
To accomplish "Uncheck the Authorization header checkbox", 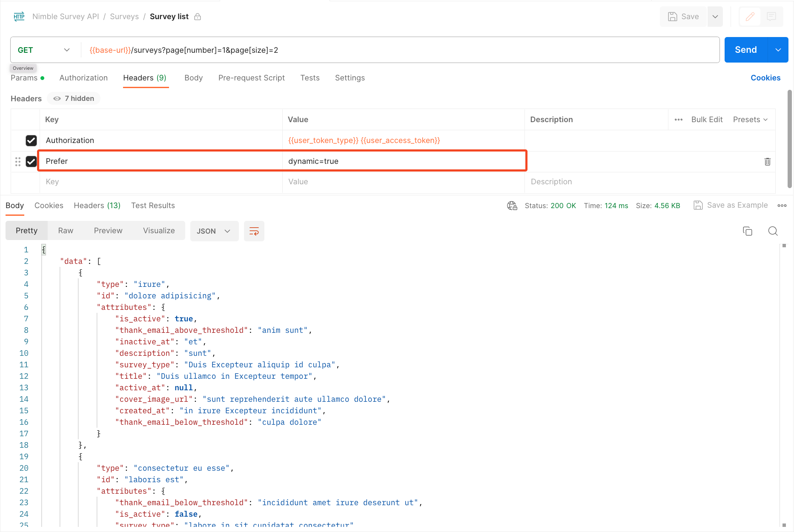I will [x=31, y=140].
